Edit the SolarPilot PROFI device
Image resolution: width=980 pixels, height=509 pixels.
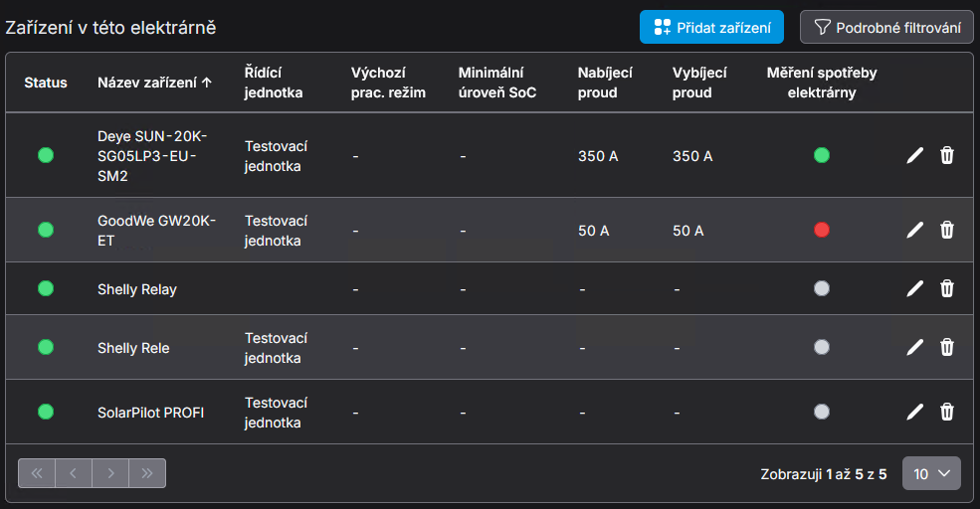[x=915, y=412]
